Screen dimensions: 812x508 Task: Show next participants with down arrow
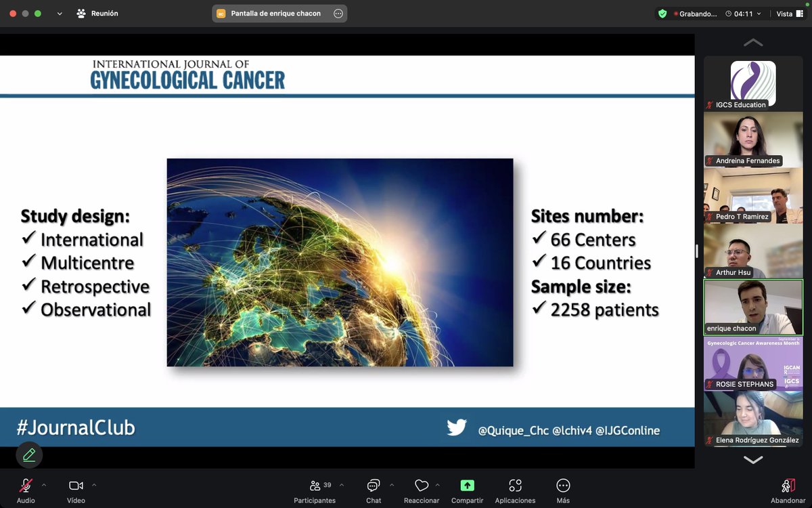[753, 459]
